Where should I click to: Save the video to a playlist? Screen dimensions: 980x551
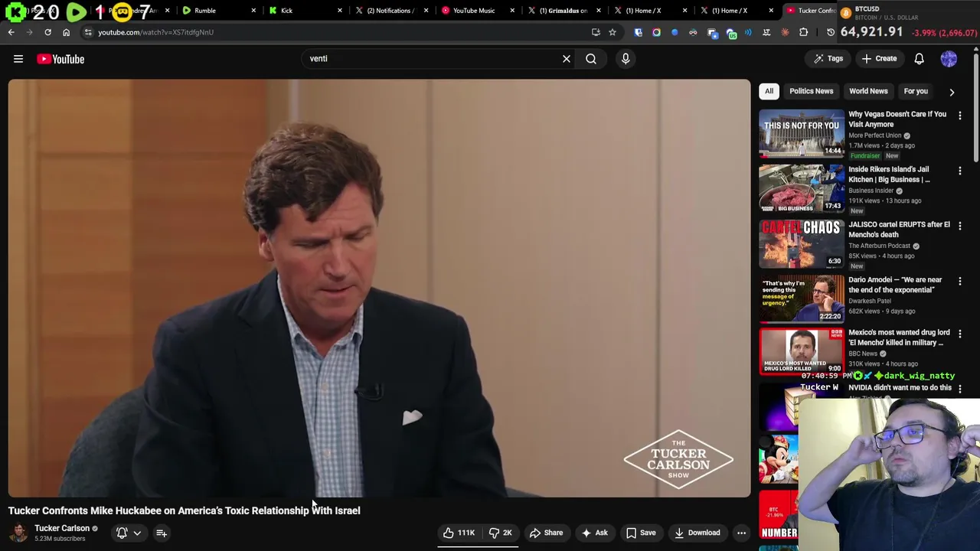[641, 533]
